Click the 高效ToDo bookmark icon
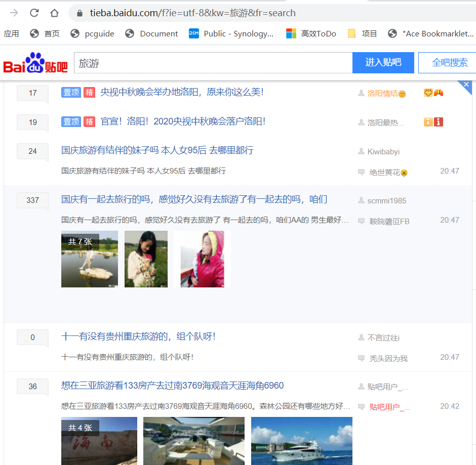The height and width of the screenshot is (465, 476). pos(291,34)
